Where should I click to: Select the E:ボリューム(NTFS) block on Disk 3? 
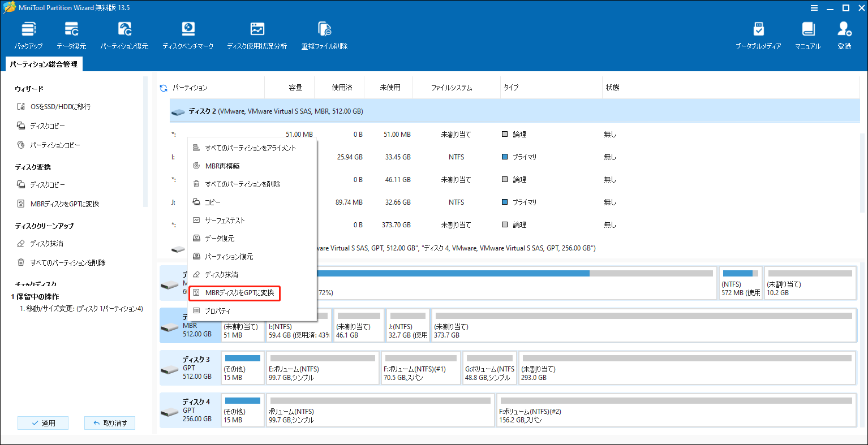[323, 368]
